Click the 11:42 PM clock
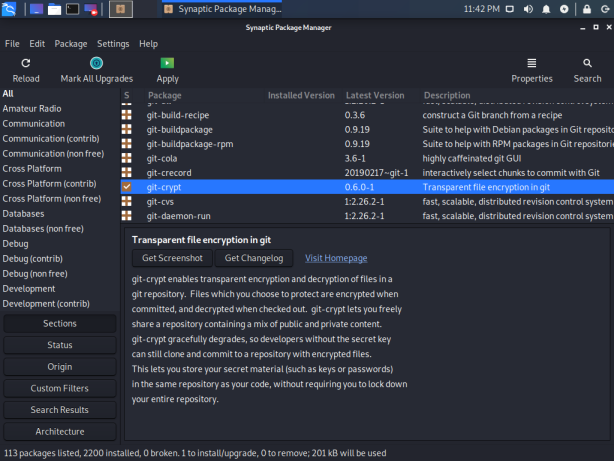 [x=482, y=9]
